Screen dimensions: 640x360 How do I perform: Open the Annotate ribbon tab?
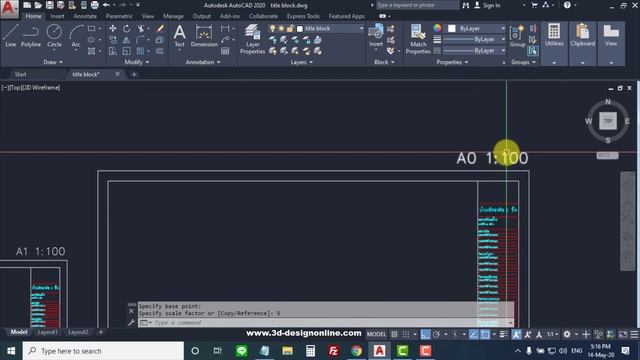coord(85,16)
